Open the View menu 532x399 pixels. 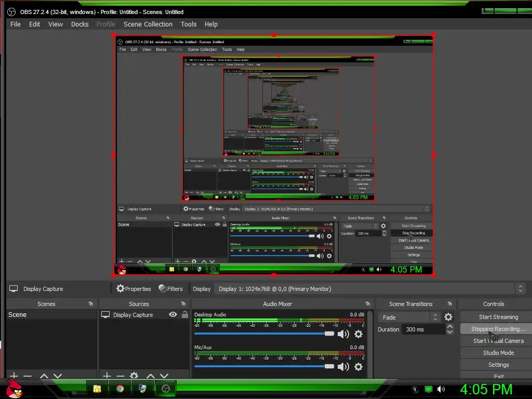pos(55,24)
